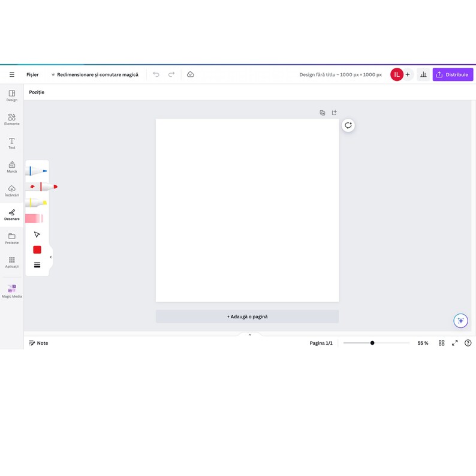
Task: Open the IL user avatar
Action: pos(396,74)
